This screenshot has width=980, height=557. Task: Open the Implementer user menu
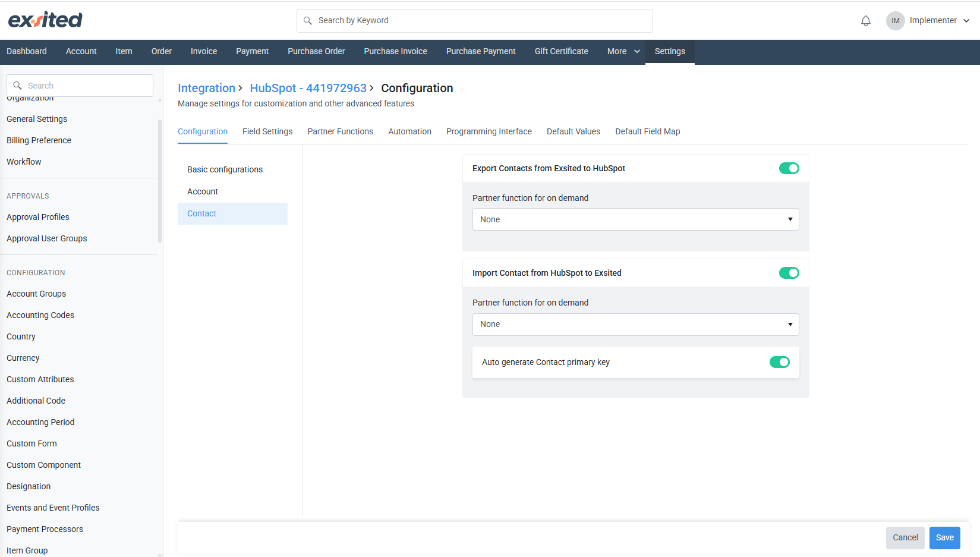[x=940, y=21]
